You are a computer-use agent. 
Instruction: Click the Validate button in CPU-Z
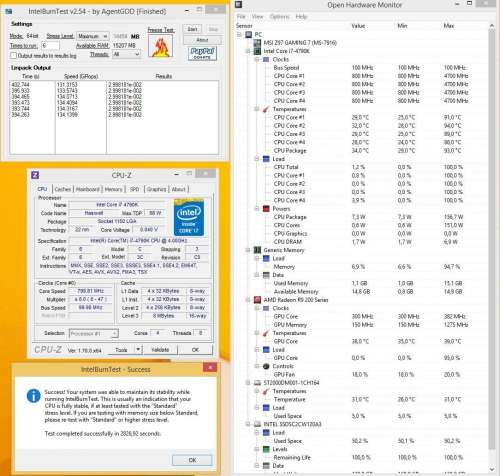[x=160, y=350]
